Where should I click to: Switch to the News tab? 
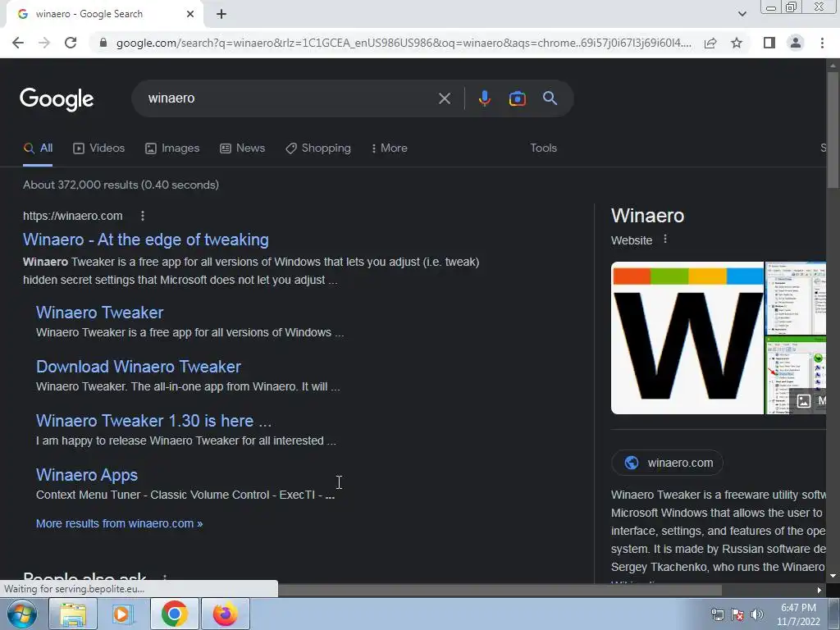point(243,148)
